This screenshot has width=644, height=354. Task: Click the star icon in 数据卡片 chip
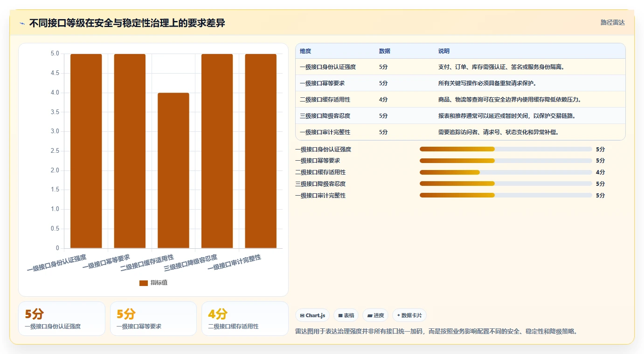(399, 315)
